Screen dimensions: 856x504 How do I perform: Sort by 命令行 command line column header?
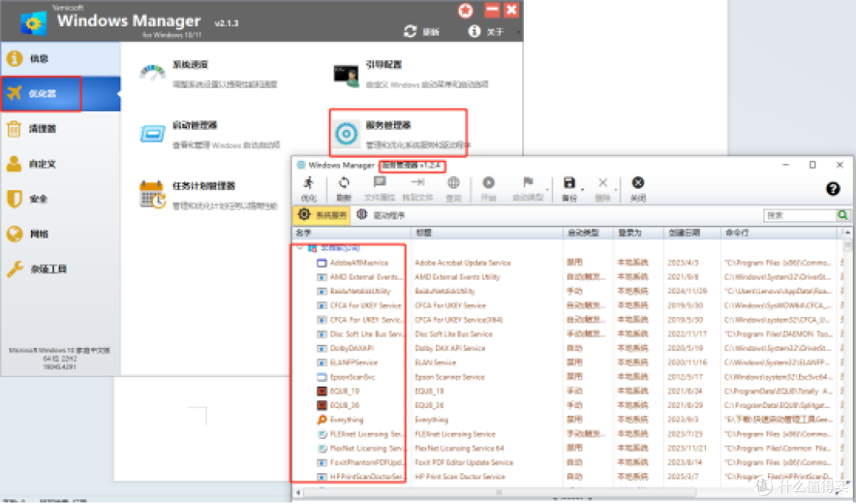pyautogui.click(x=778, y=233)
